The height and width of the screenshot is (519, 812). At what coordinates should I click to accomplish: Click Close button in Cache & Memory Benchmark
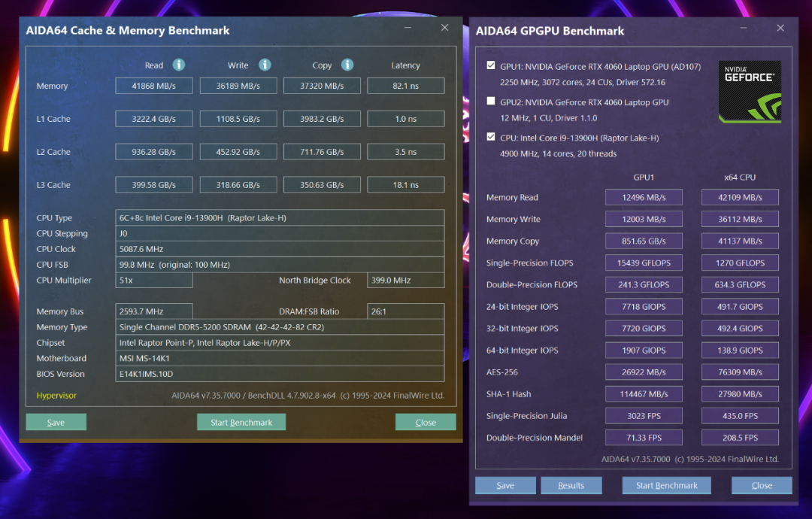(426, 422)
